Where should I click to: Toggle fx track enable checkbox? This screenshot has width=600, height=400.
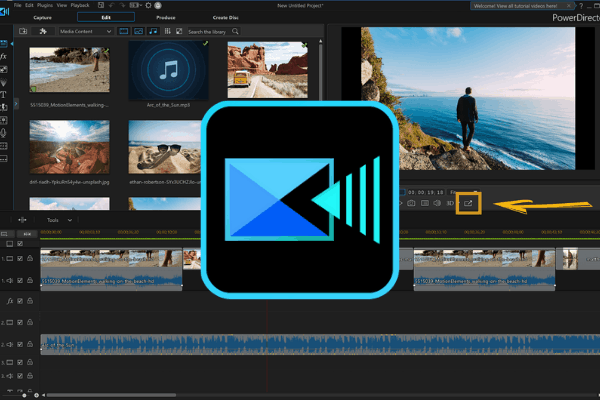20,301
